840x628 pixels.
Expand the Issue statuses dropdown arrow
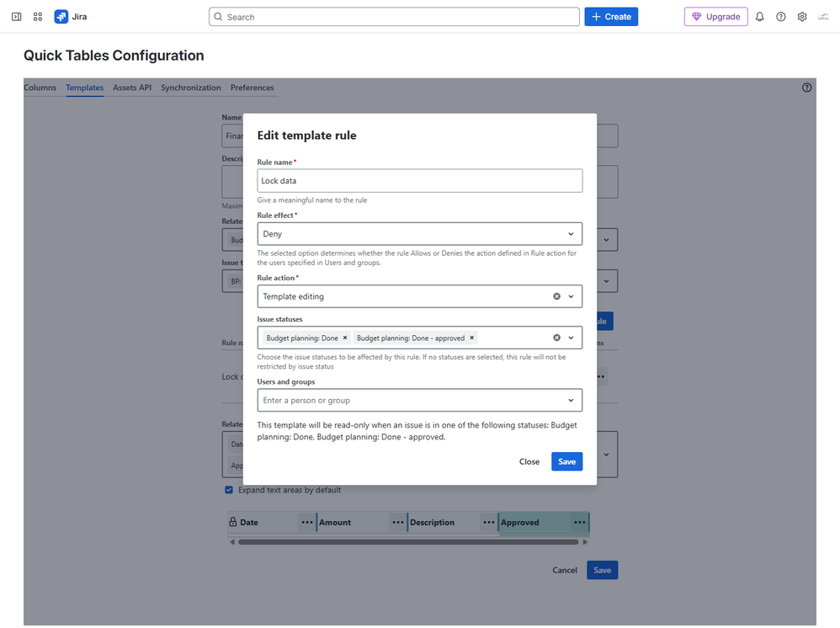pos(571,338)
